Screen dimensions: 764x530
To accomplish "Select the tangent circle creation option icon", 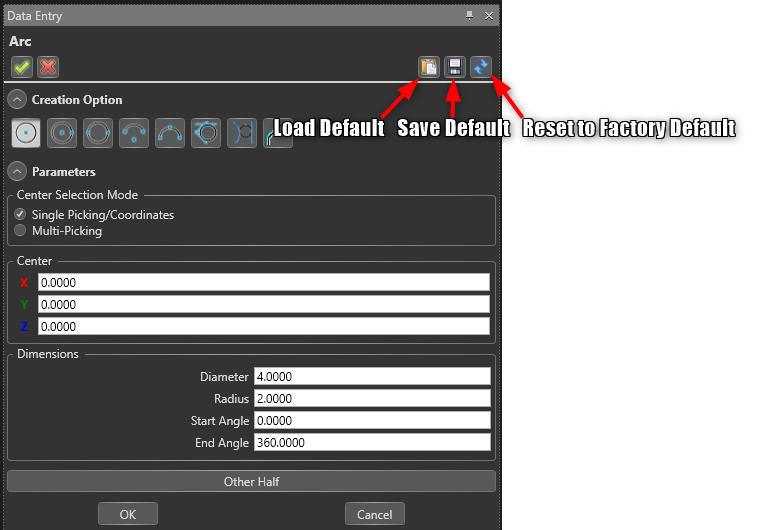I will click(x=206, y=132).
